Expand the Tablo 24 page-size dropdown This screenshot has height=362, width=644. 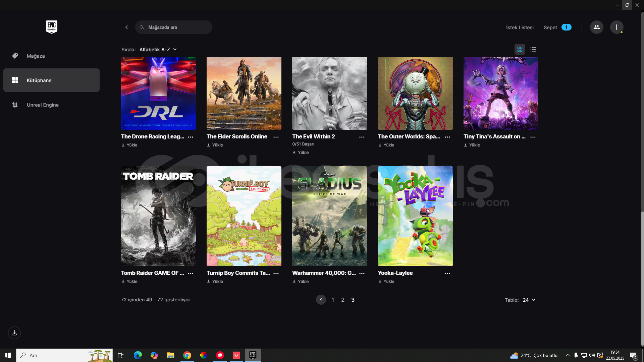529,300
